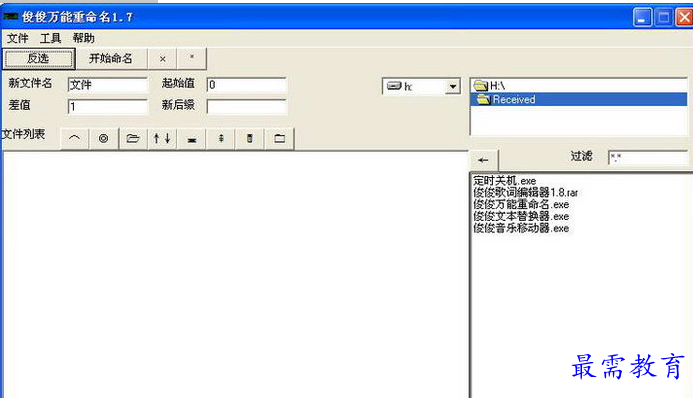Click the 反选 button

pos(38,58)
